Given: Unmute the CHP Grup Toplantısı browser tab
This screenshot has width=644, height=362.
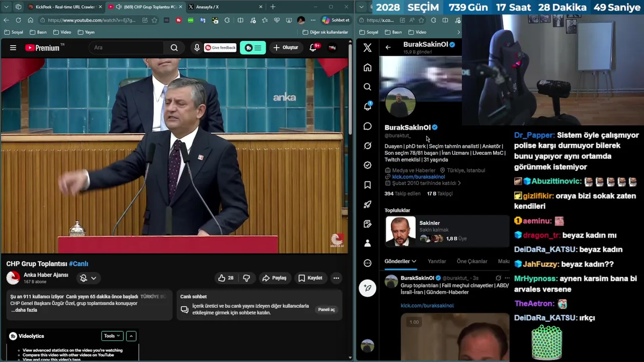Looking at the screenshot, I should [118, 7].
